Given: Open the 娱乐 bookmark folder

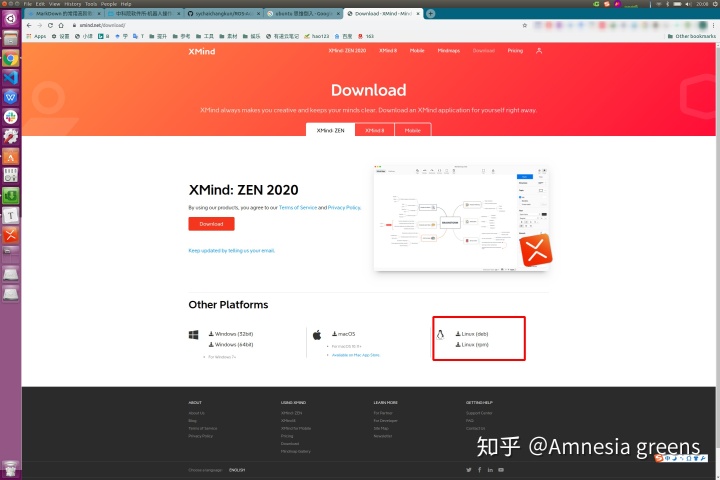Looking at the screenshot, I should tap(252, 36).
